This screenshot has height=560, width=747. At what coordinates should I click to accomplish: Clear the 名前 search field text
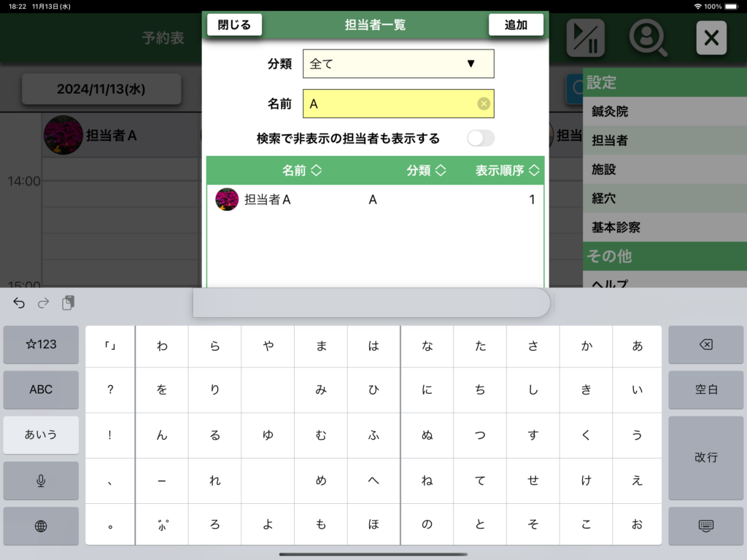click(x=483, y=104)
